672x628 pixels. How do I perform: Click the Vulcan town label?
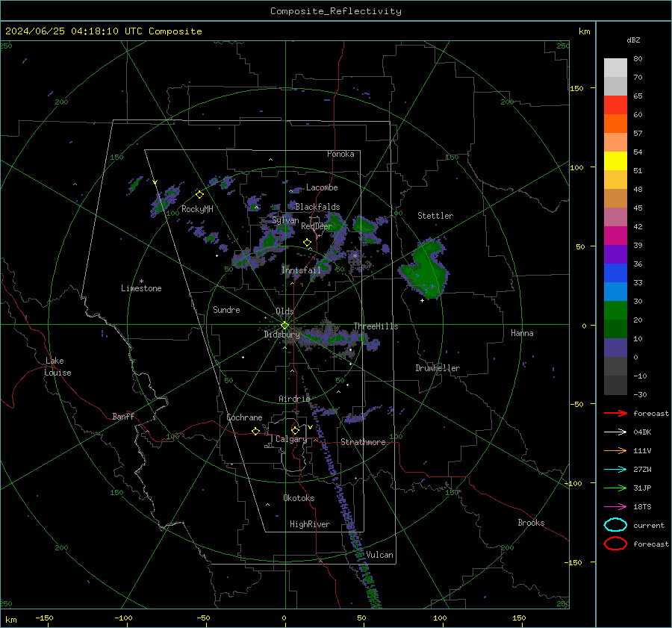coord(379,555)
